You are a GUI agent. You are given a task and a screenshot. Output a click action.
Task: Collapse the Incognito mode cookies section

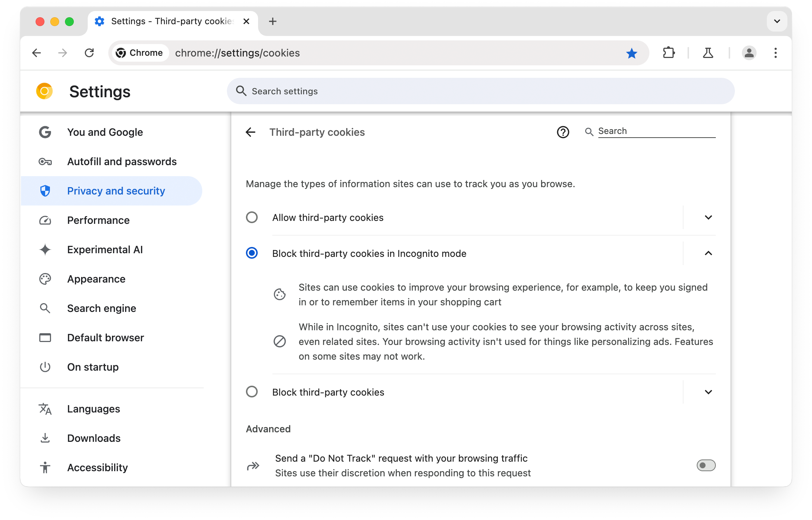tap(708, 253)
